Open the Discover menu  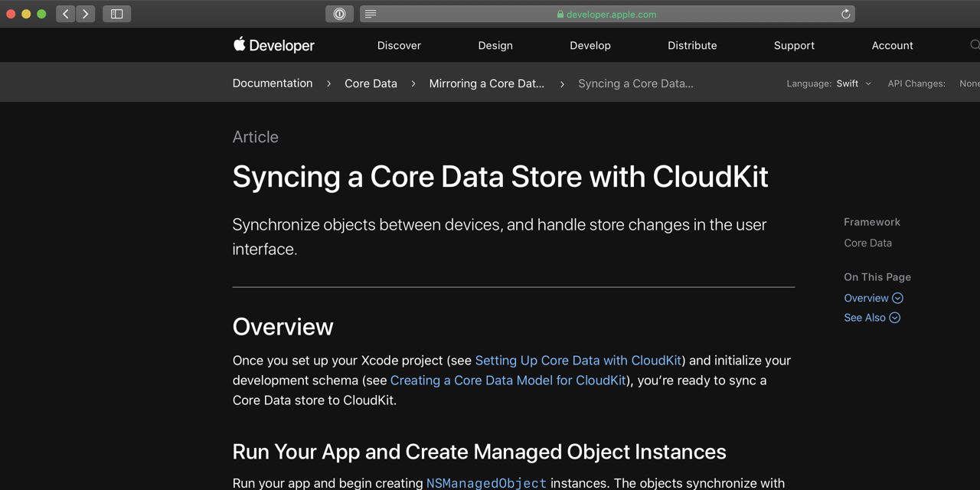(x=399, y=45)
